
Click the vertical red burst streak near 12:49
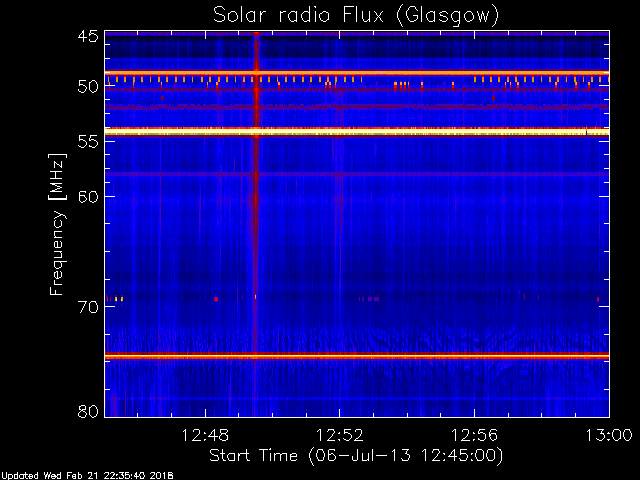(x=256, y=224)
